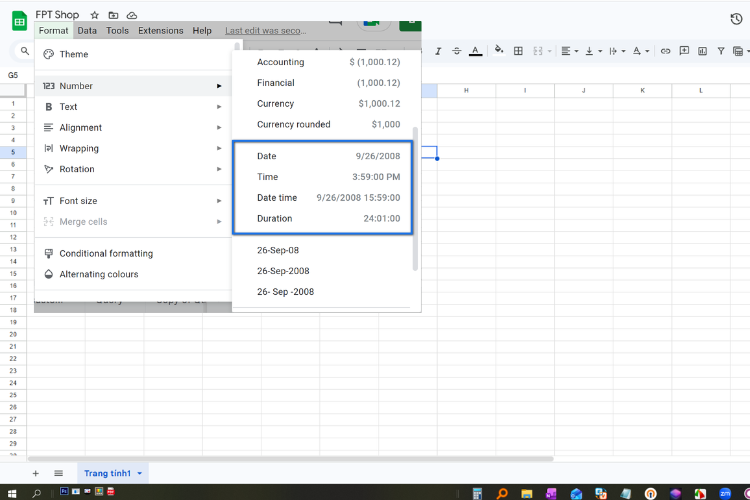Click the search menus magnifier icon
This screenshot has width=750, height=500.
pyautogui.click(x=25, y=50)
